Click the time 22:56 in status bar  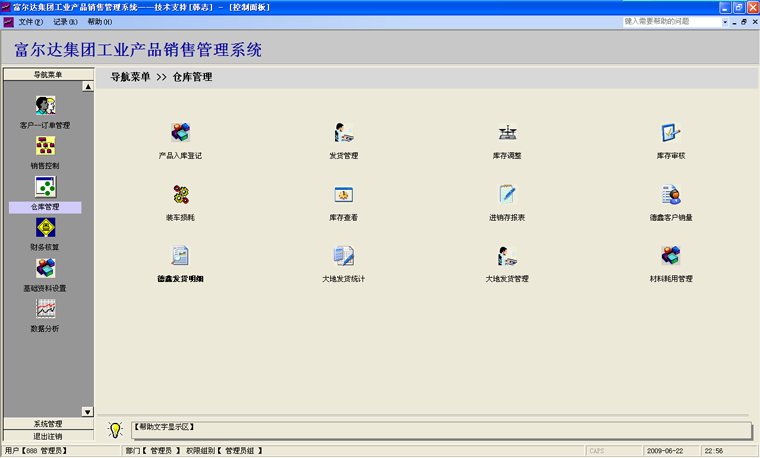pos(713,451)
